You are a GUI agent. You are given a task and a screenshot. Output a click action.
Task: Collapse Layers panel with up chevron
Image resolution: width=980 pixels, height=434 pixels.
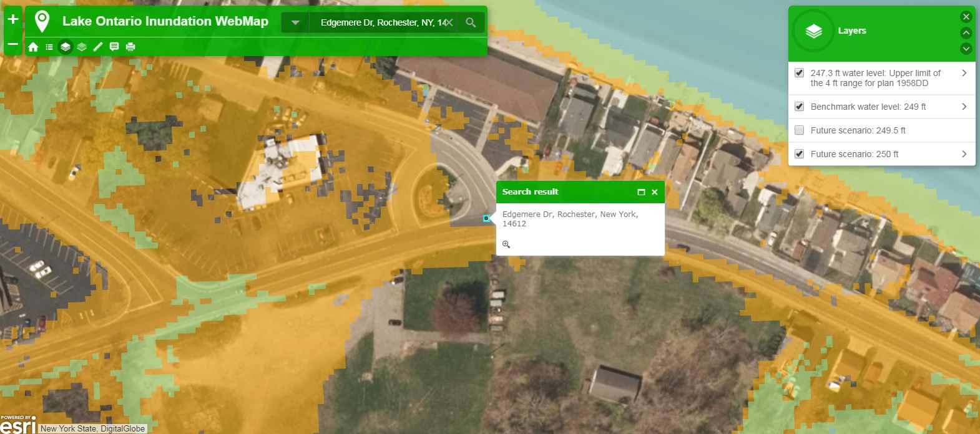tap(966, 33)
